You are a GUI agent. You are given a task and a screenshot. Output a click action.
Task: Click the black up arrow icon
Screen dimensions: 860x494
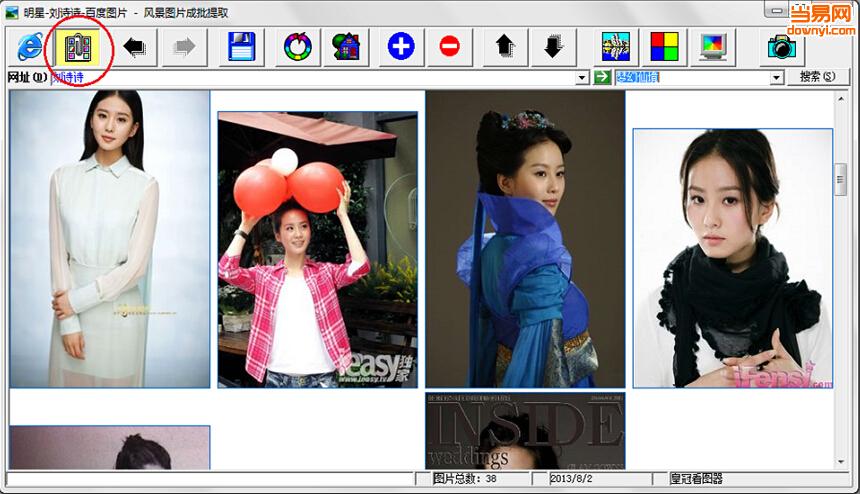point(505,47)
